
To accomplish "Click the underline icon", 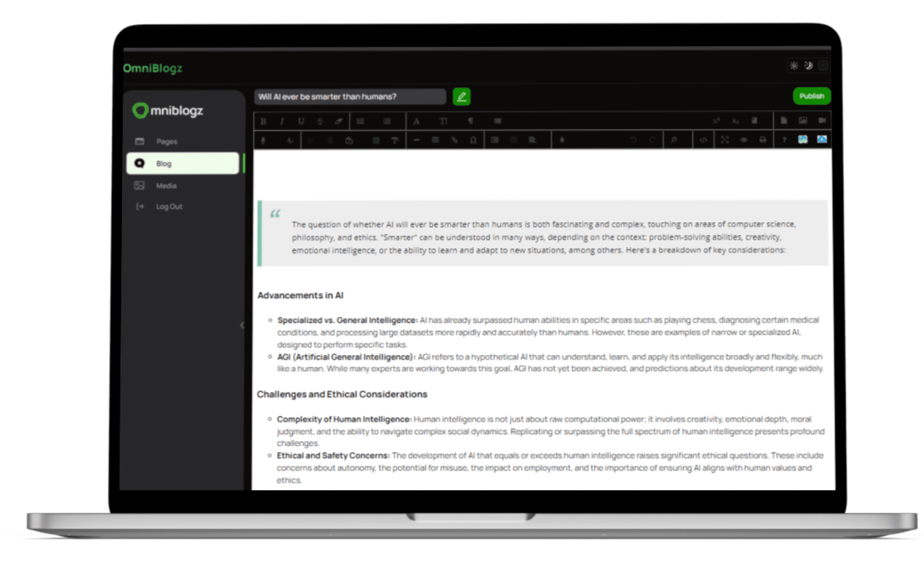I will tap(301, 122).
